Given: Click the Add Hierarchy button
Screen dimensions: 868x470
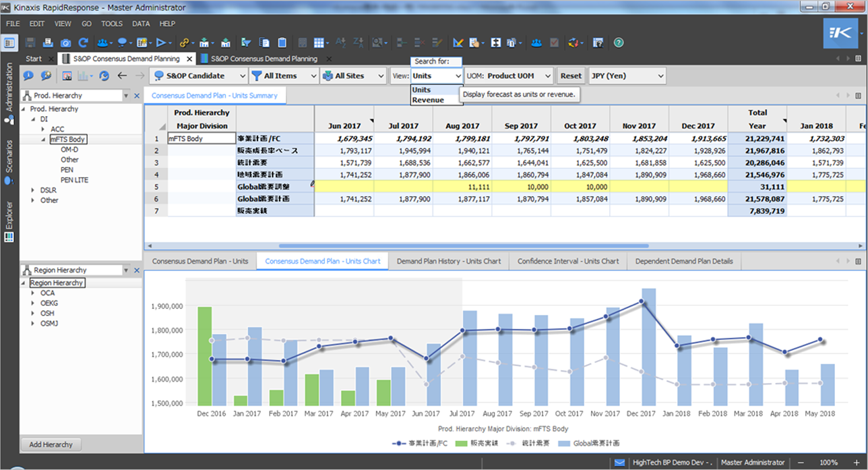Looking at the screenshot, I should (51, 444).
